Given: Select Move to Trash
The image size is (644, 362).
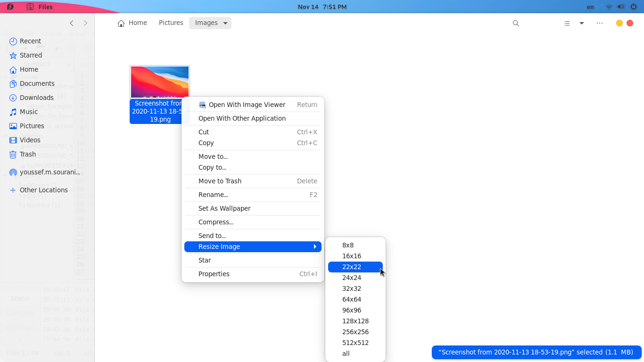Looking at the screenshot, I should coord(253,181).
